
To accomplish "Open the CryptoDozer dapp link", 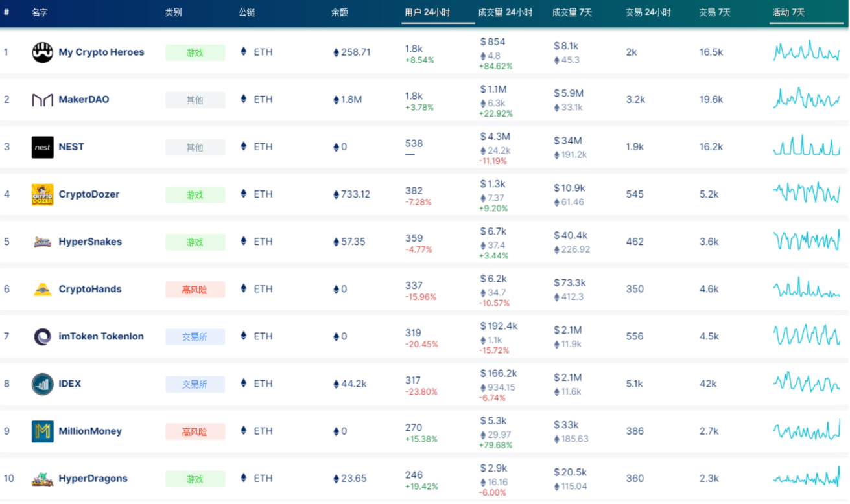I will [x=89, y=194].
